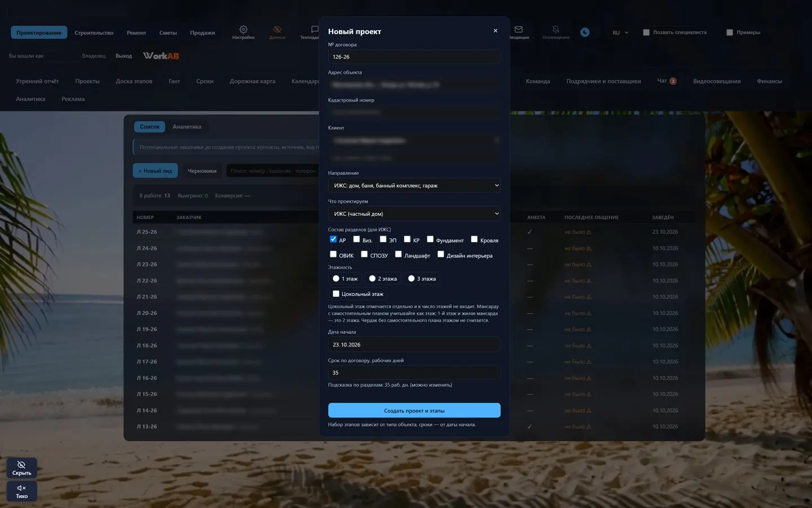Screen dimensions: 812x508
Task: Tick the ОВИК checkbox
Action: (x=333, y=255)
